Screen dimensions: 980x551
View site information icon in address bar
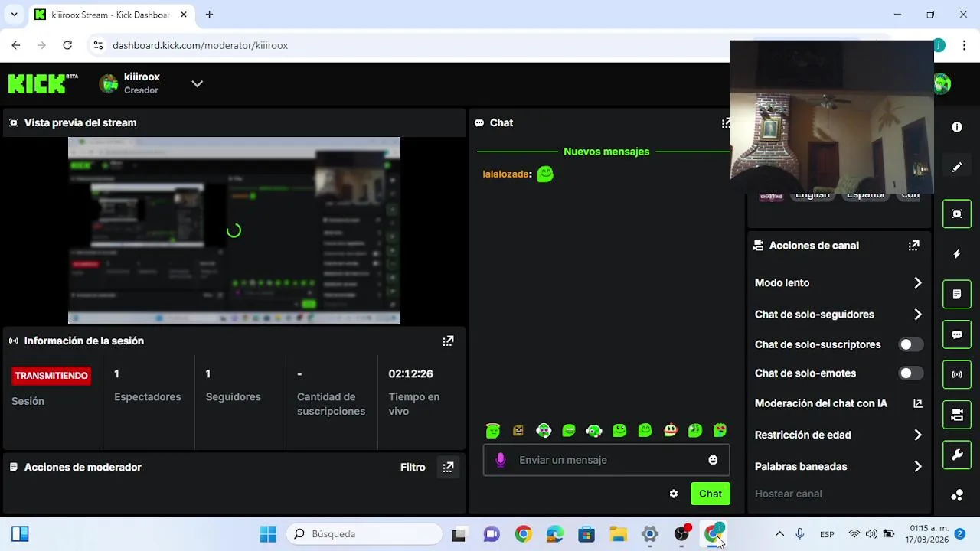(x=98, y=45)
